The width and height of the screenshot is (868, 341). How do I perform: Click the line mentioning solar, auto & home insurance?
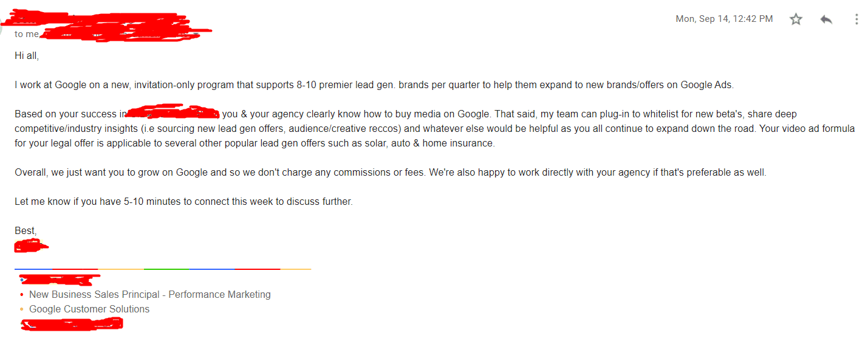point(255,143)
